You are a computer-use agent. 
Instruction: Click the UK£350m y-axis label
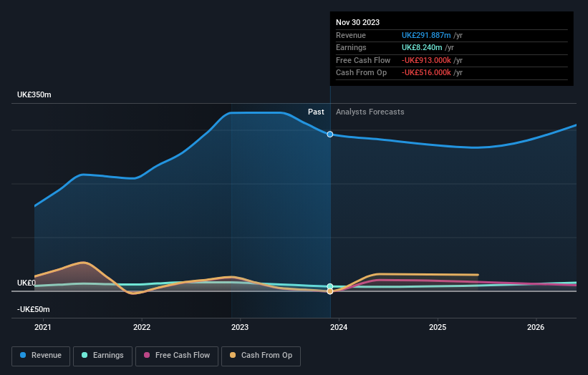click(34, 94)
